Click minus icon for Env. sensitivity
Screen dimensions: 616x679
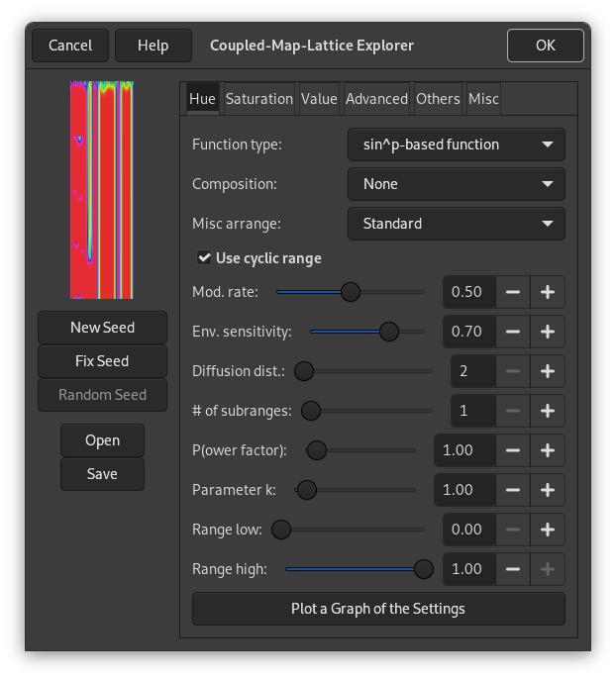pos(513,332)
